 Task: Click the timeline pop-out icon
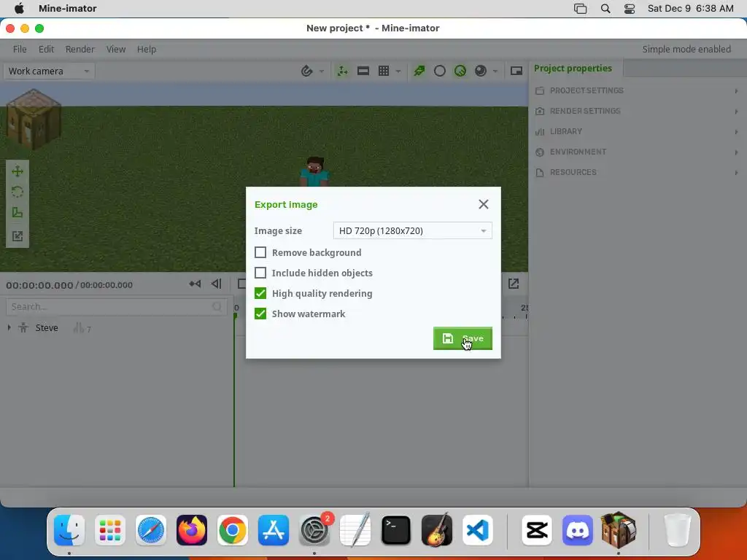(514, 284)
